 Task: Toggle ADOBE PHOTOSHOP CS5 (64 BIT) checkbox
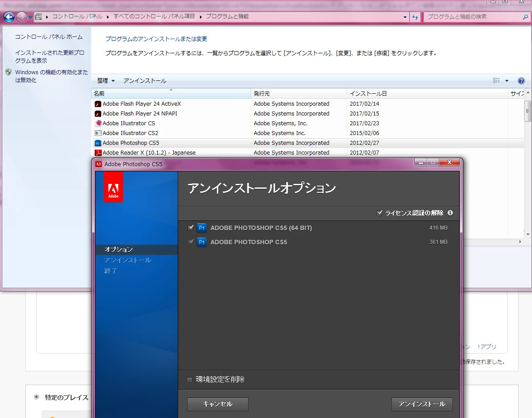tap(191, 228)
